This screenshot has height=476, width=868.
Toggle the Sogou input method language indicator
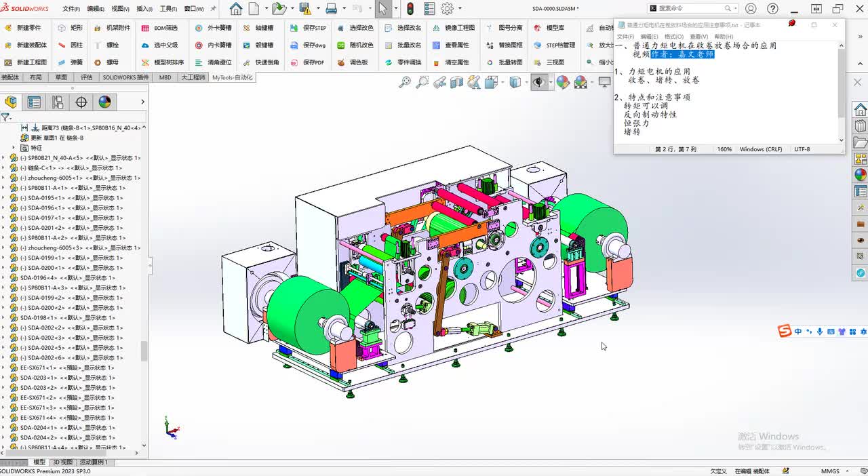798,332
